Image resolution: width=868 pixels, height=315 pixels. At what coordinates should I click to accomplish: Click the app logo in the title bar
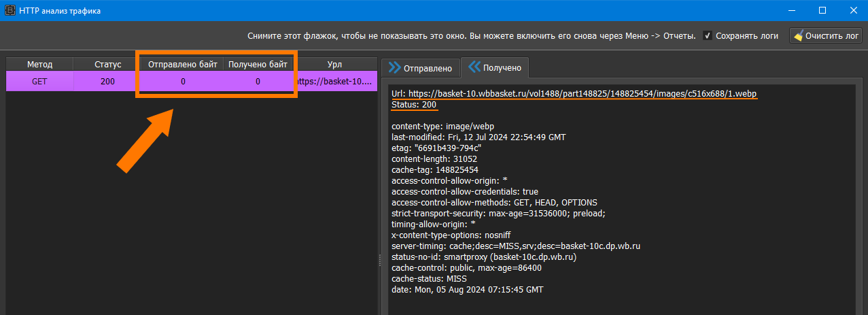click(x=10, y=10)
